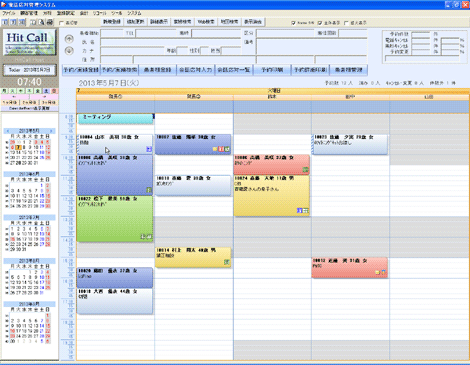Click green icon on appointment 10007

coord(227,149)
